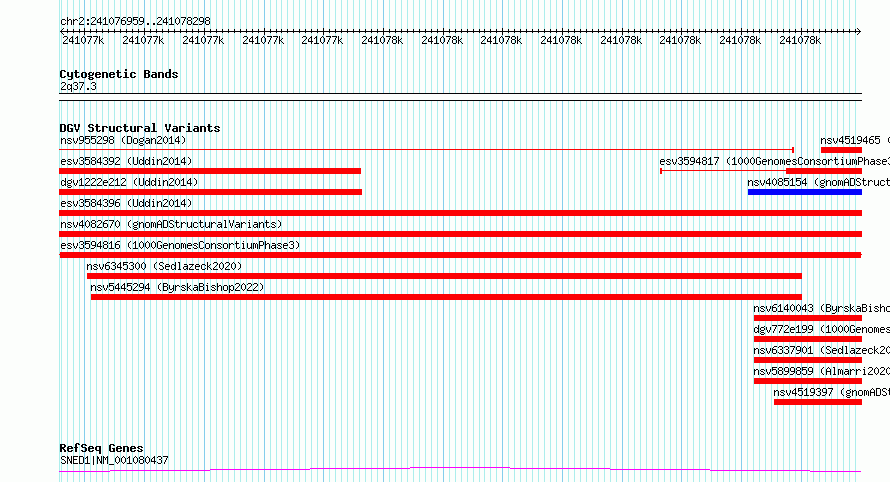Open the esv3594817 1000Genomes variant label

point(774,161)
